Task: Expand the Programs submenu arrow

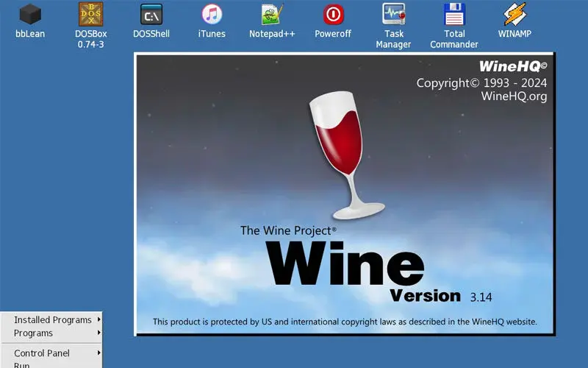Action: (98, 333)
